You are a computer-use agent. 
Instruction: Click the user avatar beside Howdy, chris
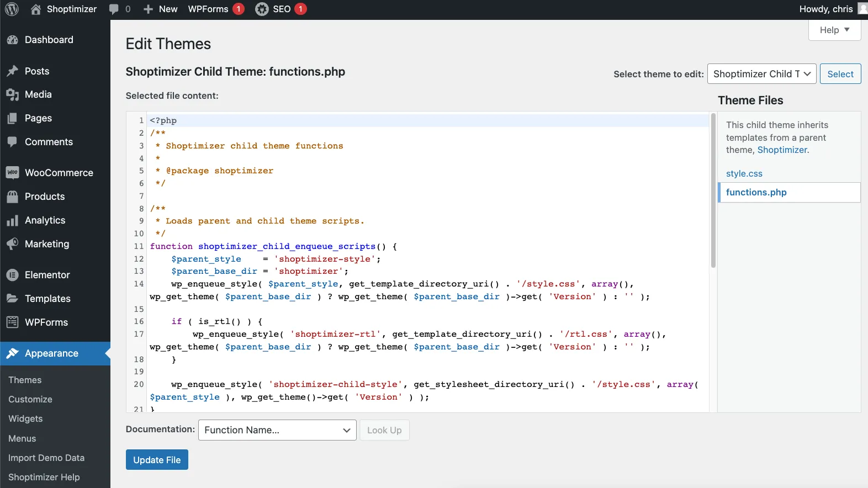[x=862, y=9]
